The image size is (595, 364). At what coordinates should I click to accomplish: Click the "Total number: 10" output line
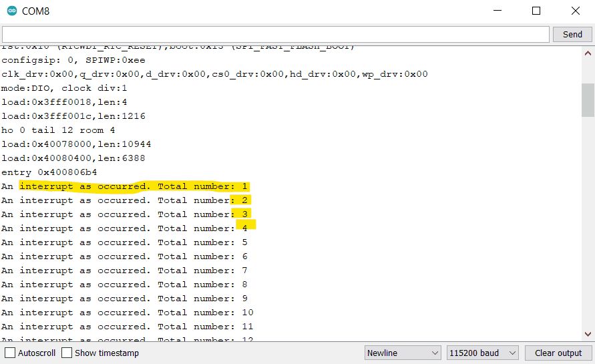[x=127, y=313]
